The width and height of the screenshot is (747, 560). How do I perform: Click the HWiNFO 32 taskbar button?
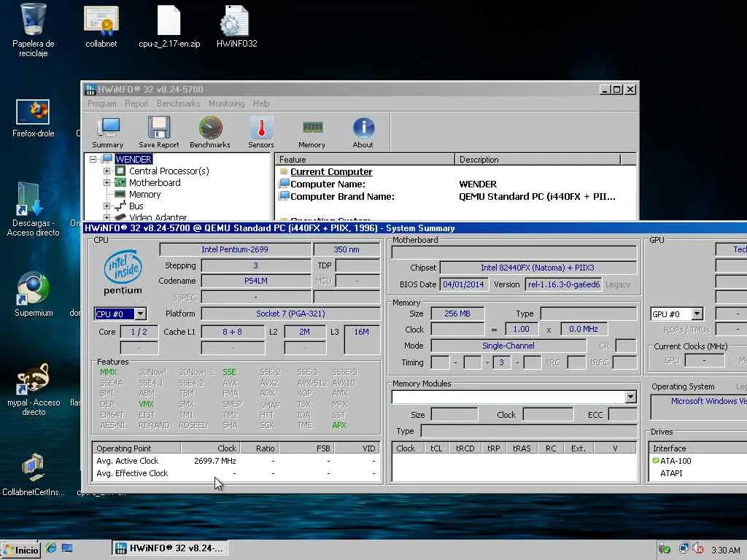point(169,548)
